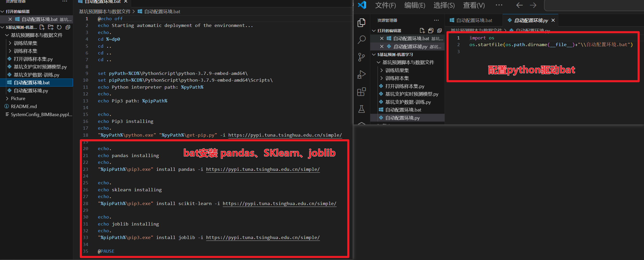Collapse 打开的编辑器 section in right window
This screenshot has height=260, width=644.
pyautogui.click(x=374, y=31)
